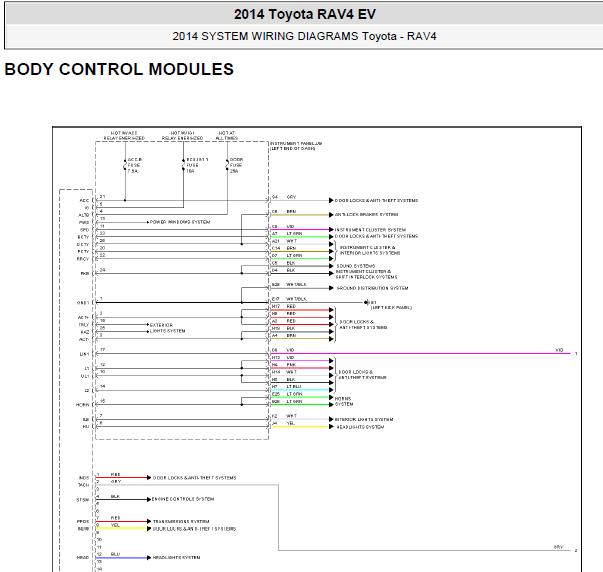Select the 'VIO' label at right end of long violet wire
The image size is (603, 572).
(559, 350)
